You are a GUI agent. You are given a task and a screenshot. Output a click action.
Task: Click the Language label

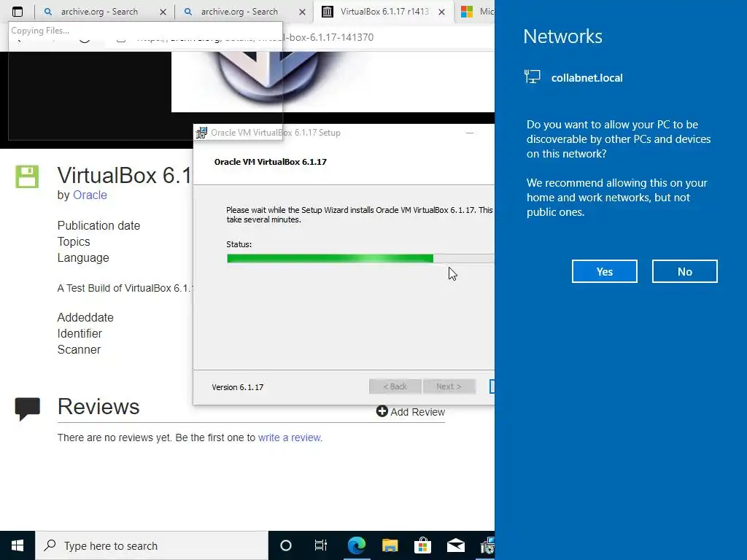[83, 257]
